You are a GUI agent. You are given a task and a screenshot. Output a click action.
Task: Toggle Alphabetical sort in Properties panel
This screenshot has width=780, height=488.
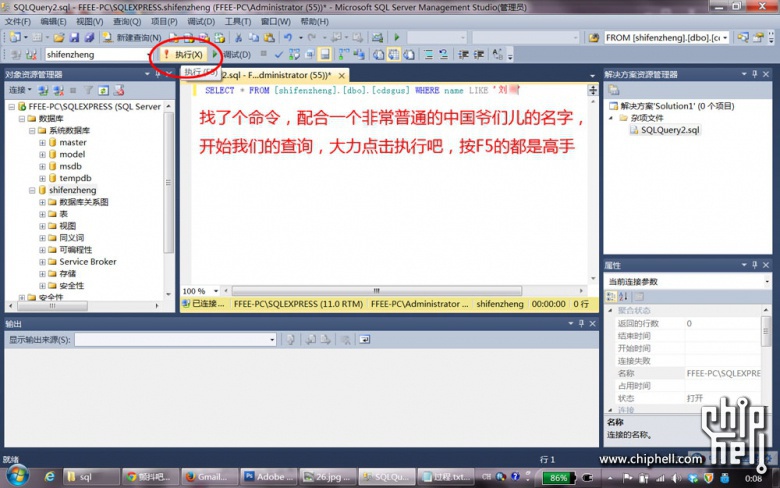(x=623, y=296)
